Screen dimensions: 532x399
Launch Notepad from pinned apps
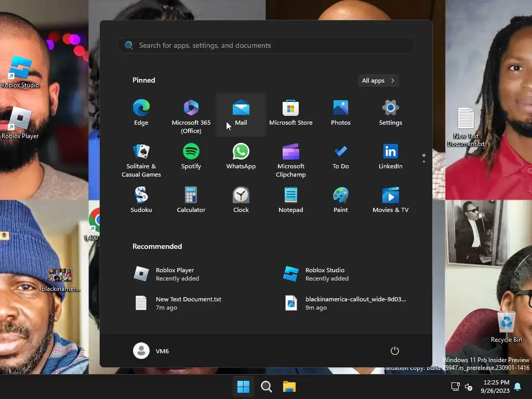291,200
